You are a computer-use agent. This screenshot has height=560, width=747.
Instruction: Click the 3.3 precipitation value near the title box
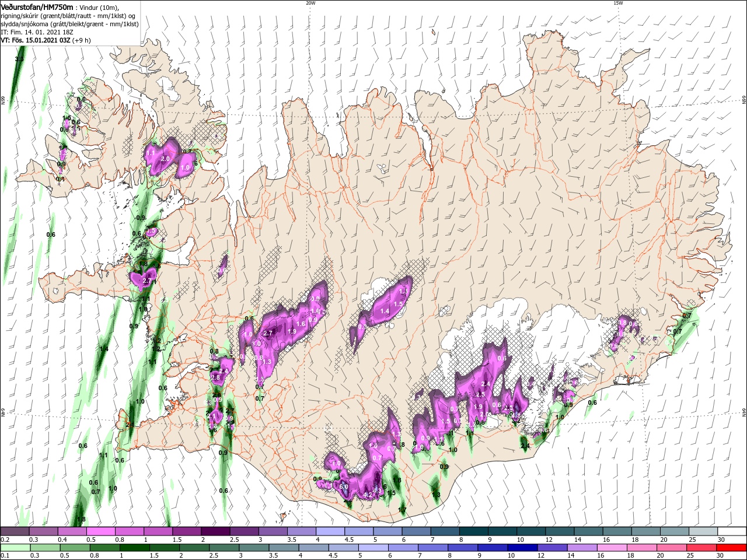click(19, 59)
